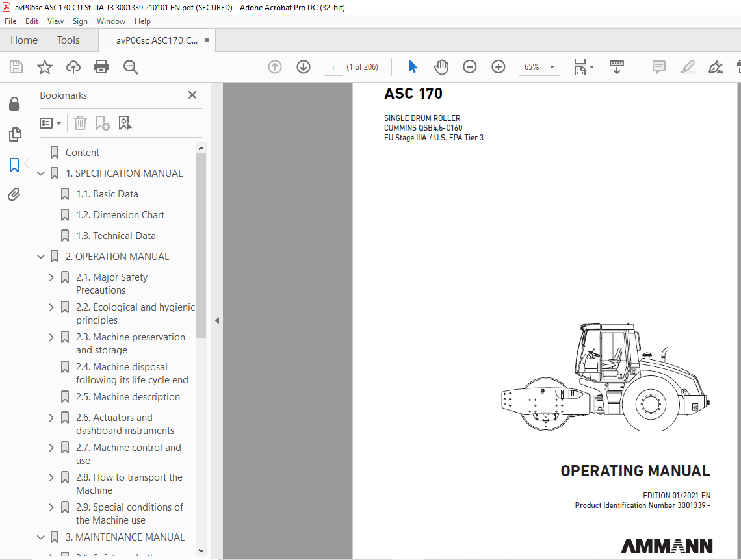Delete selected bookmark trash icon

[x=80, y=123]
